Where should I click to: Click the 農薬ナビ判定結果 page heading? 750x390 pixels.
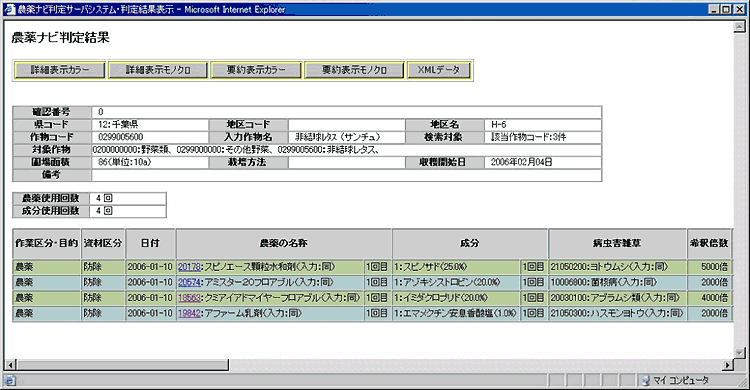(x=61, y=38)
